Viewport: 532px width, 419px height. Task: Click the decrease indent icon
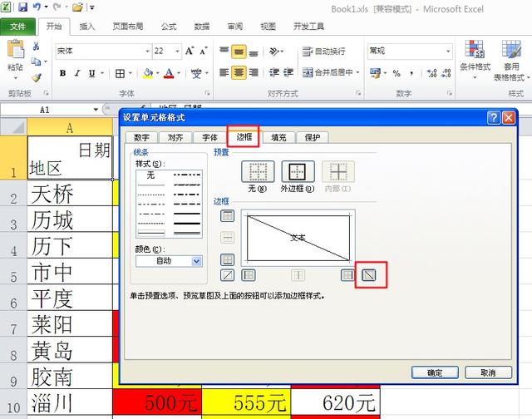(274, 72)
